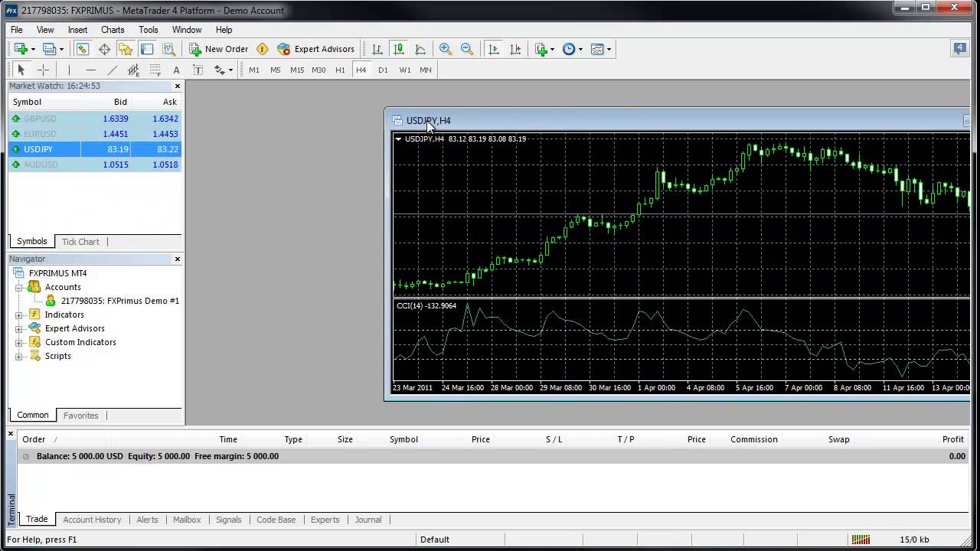The width and height of the screenshot is (980, 551).
Task: Select the Vertical Line drawing tool
Action: pyautogui.click(x=69, y=70)
